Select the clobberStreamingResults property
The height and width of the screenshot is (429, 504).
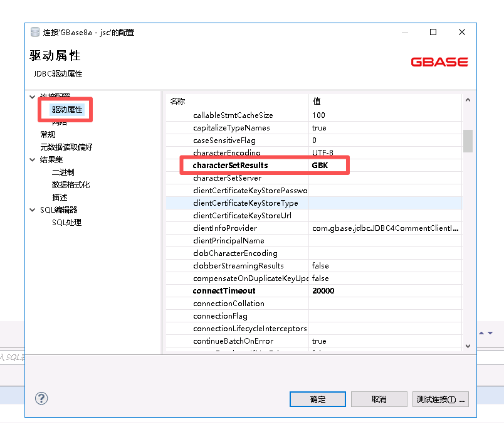pyautogui.click(x=238, y=266)
